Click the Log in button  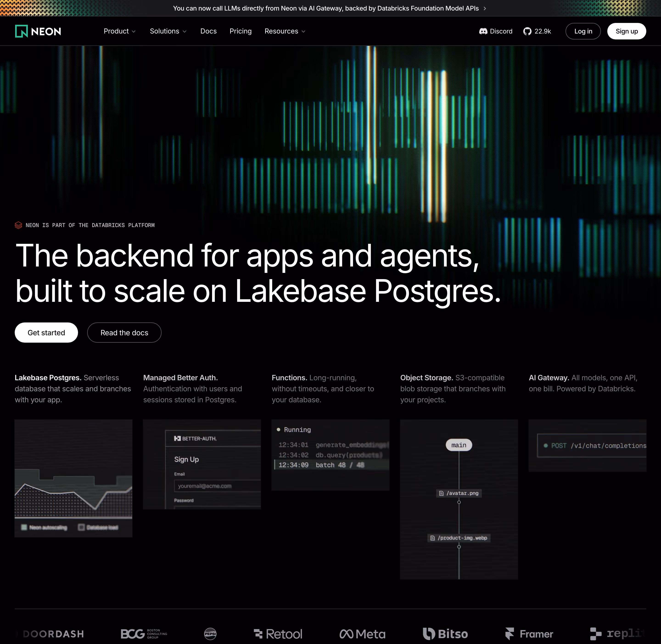coord(583,31)
